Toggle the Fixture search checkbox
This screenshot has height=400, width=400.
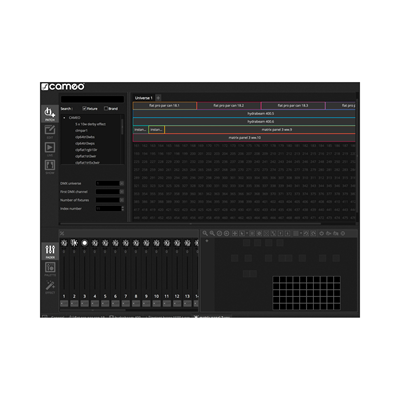[x=84, y=108]
